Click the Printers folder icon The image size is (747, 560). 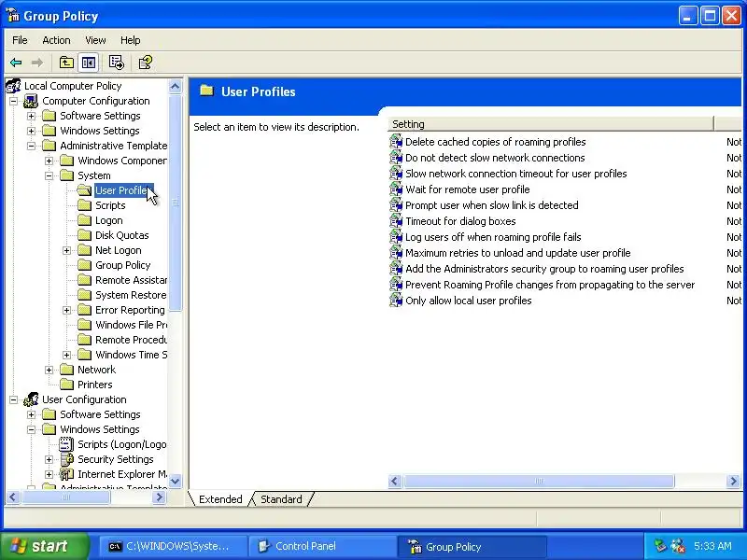(66, 385)
